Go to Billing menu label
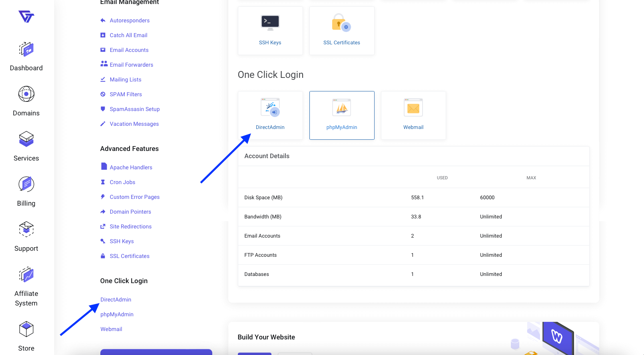 [26, 203]
